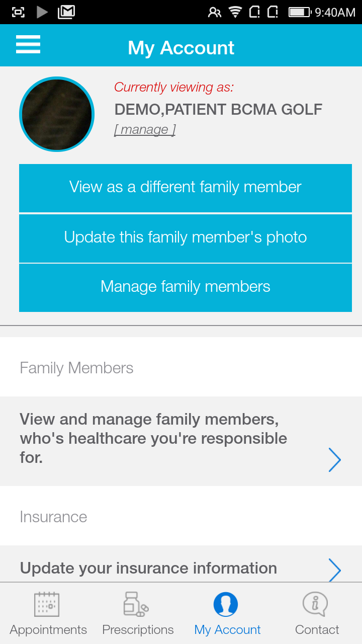This screenshot has width=362, height=644.
Task: Expand Family Members row chevron arrow
Action: (x=335, y=460)
